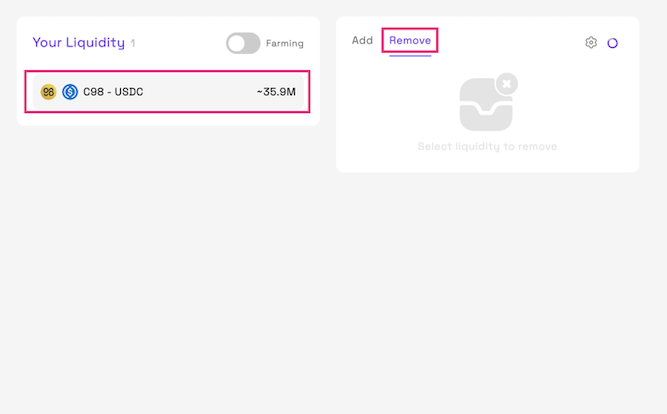Click the empty wallet placeholder icon
667x414 pixels.
[x=485, y=105]
